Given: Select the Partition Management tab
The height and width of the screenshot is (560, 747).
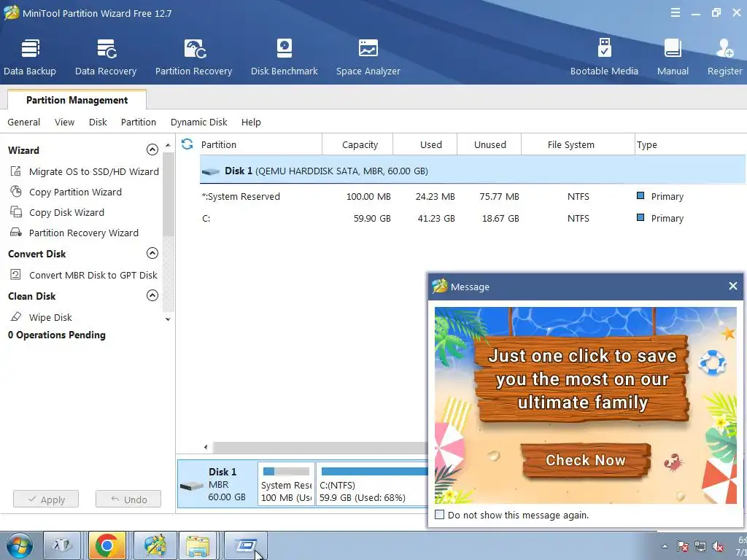Looking at the screenshot, I should 77,99.
